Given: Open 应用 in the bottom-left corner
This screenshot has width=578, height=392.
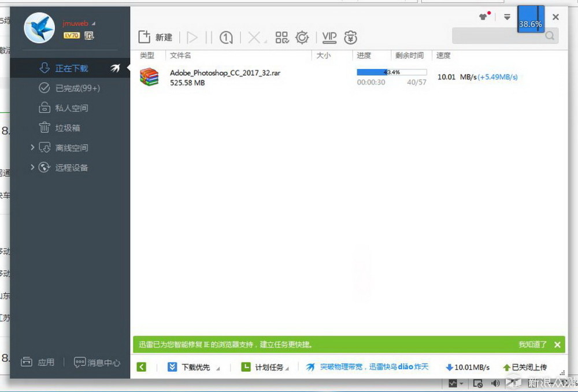Looking at the screenshot, I should point(38,362).
